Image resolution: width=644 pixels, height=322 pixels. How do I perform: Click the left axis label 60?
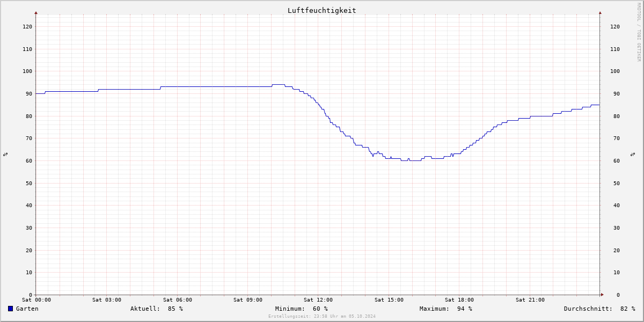[29, 160]
